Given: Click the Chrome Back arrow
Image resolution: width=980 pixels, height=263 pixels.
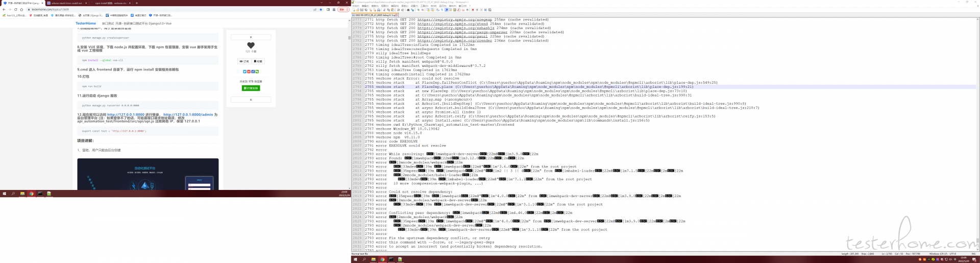Looking at the screenshot, I should click(4, 9).
